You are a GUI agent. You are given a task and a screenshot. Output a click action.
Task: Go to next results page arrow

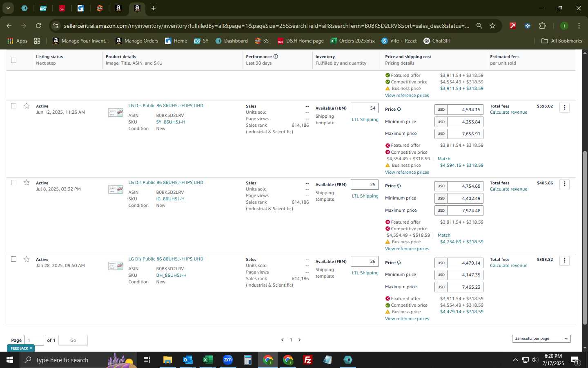point(299,340)
